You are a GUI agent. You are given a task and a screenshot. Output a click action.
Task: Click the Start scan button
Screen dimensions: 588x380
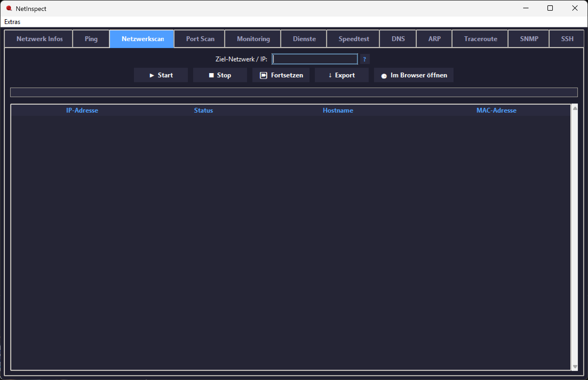pyautogui.click(x=161, y=75)
